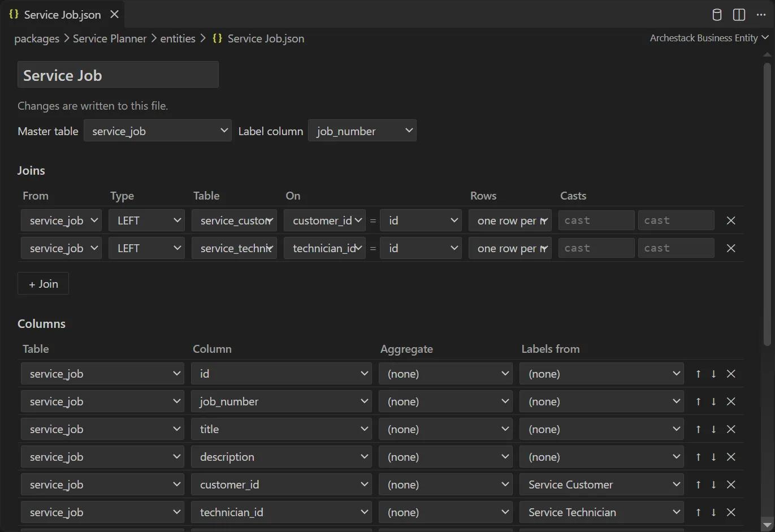Open Labels from dropdown showing Service Technician

tap(601, 512)
